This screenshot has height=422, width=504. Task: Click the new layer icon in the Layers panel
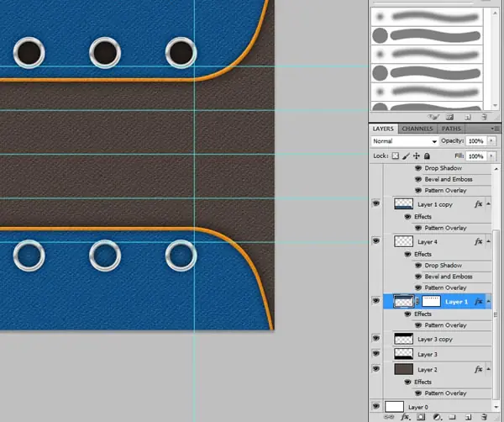[468, 417]
